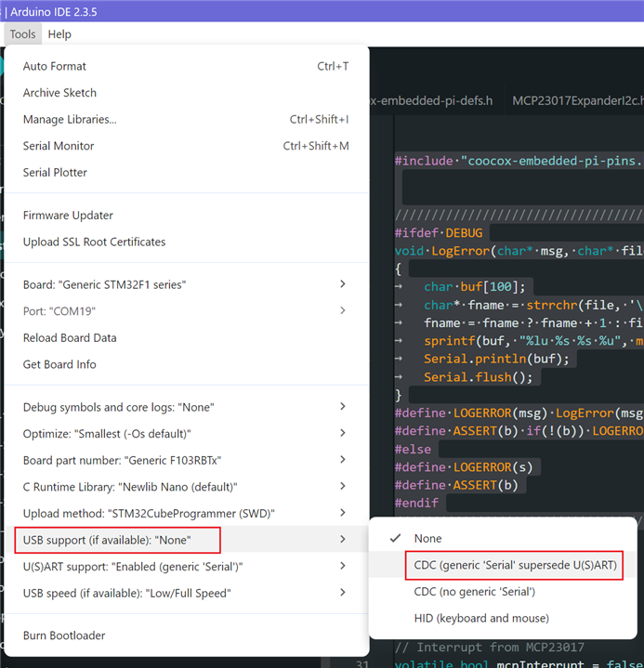Open the Serial Plotter
This screenshot has height=668, width=644.
point(55,172)
